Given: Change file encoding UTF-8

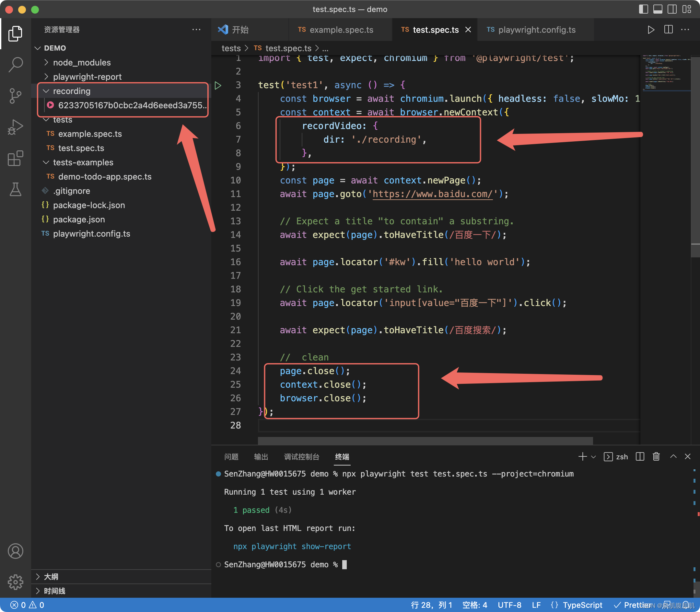Looking at the screenshot, I should click(x=509, y=605).
